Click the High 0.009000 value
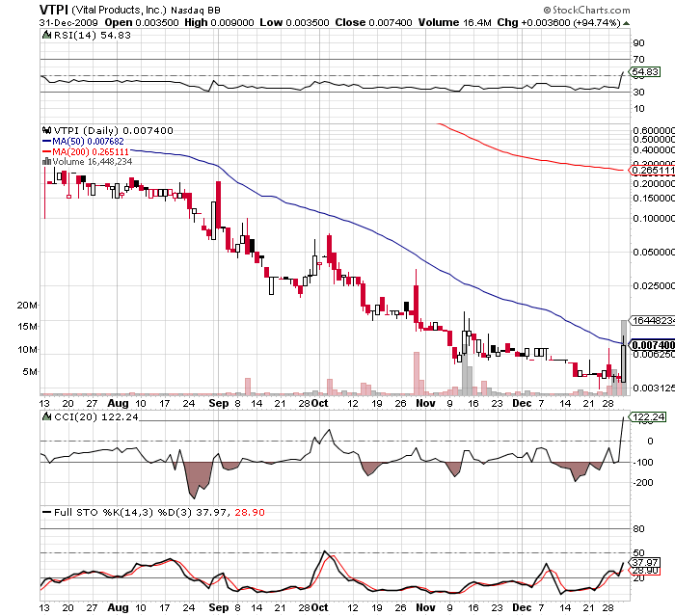 pos(219,22)
